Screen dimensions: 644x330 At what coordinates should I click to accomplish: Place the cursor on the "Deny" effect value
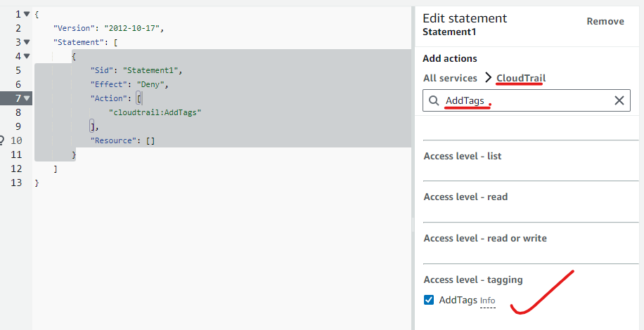(153, 84)
